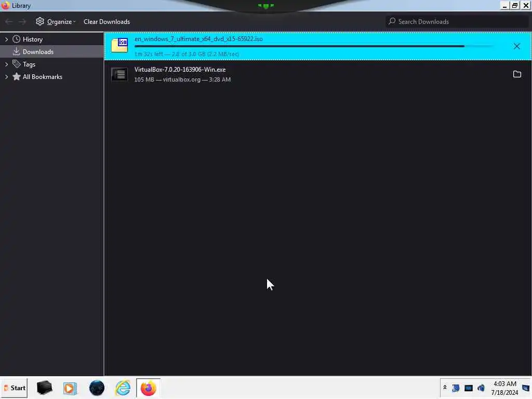The width and height of the screenshot is (532, 399).
Task: Select Downloads in the sidebar
Action: pyautogui.click(x=51, y=51)
